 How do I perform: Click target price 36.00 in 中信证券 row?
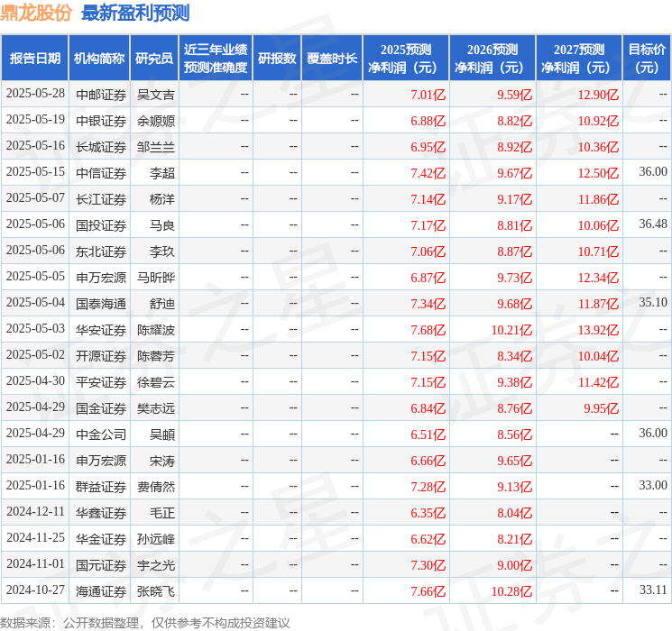pos(653,171)
